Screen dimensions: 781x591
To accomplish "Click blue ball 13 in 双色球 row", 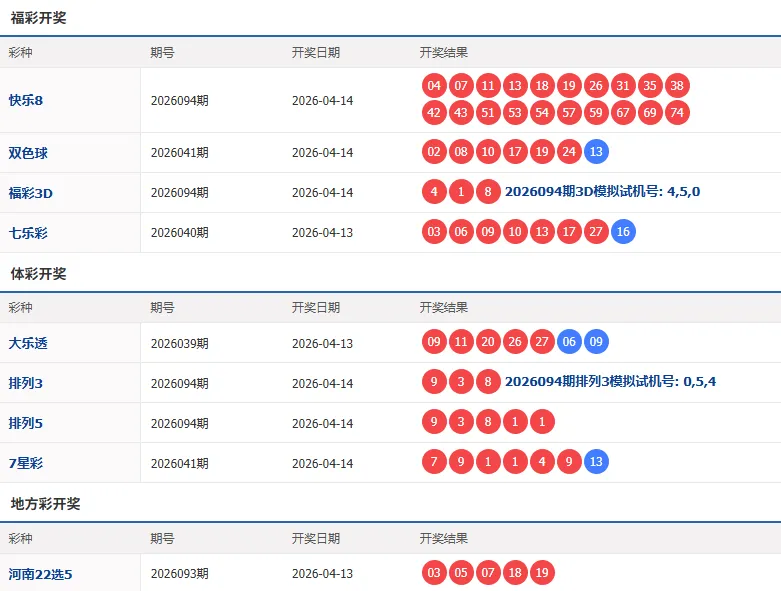I will coord(596,152).
